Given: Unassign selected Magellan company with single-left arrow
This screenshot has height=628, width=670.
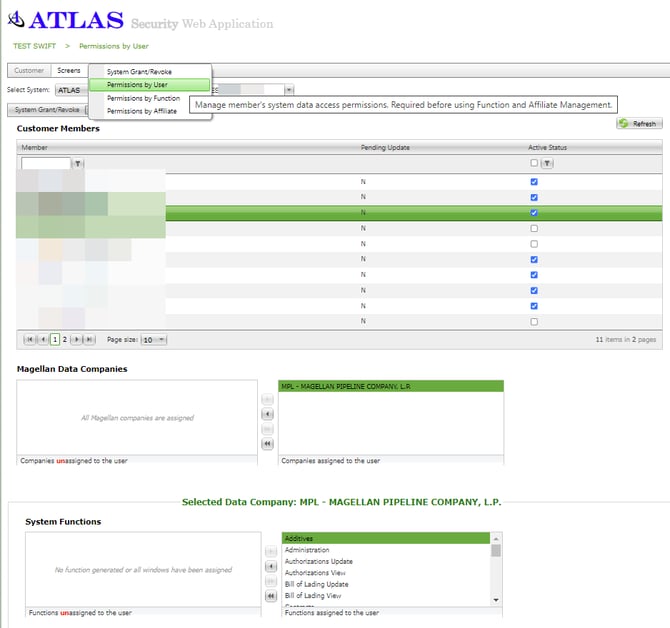Looking at the screenshot, I should click(267, 414).
